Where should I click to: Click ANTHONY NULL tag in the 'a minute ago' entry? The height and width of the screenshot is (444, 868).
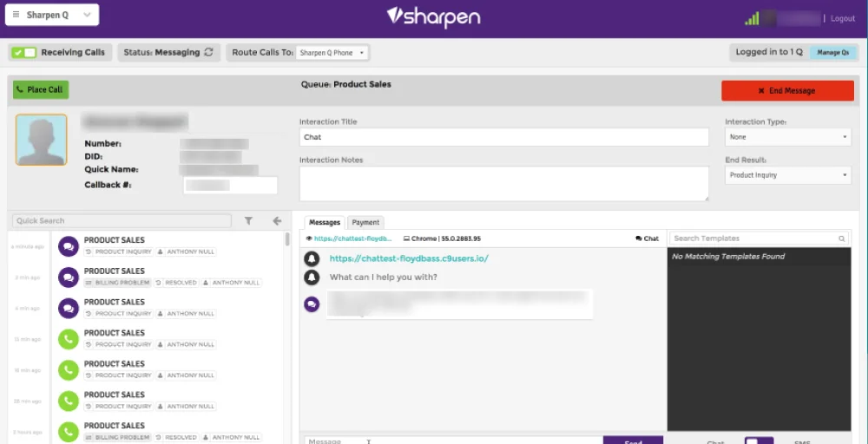coord(186,251)
